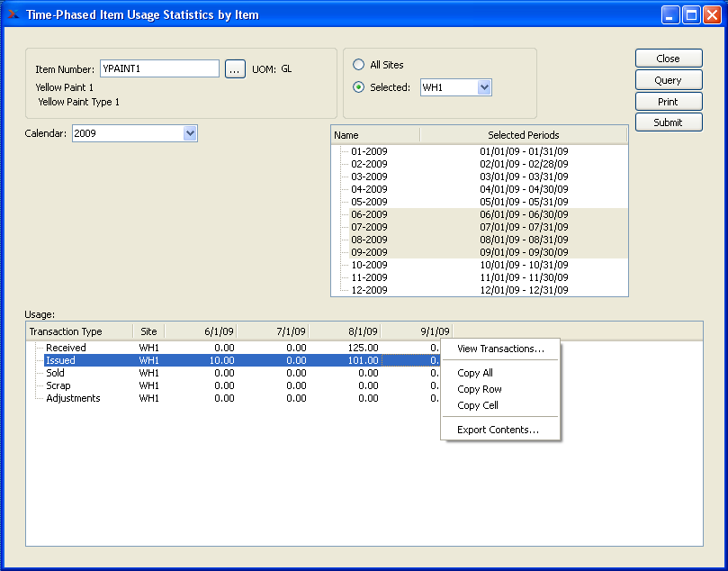
Task: Select the All Sites radio button
Action: point(359,65)
